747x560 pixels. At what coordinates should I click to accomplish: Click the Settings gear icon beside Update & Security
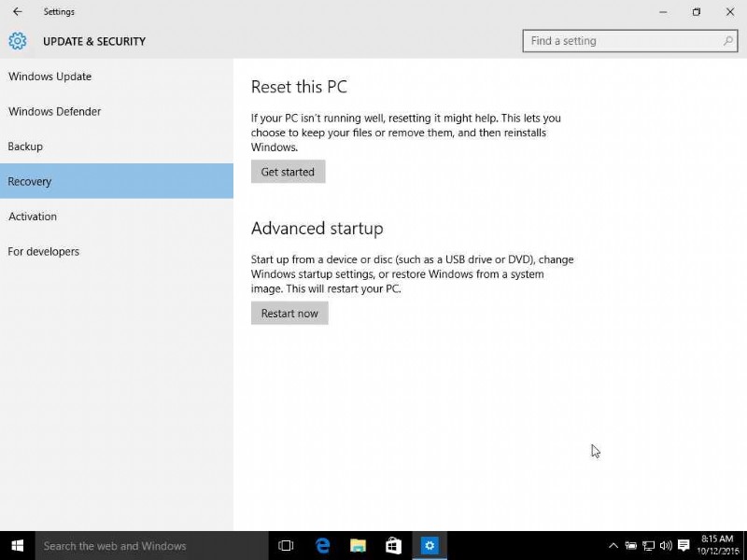tap(17, 41)
